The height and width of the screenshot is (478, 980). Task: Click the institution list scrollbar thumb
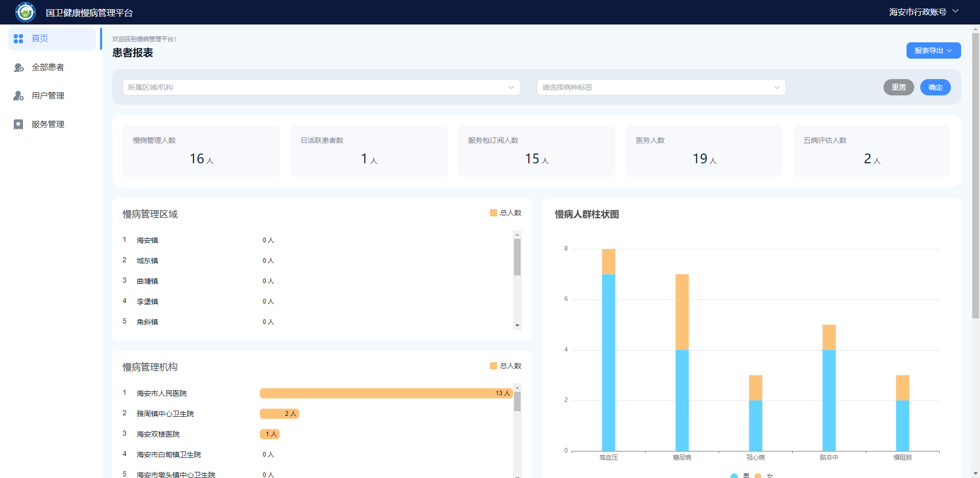coord(517,401)
